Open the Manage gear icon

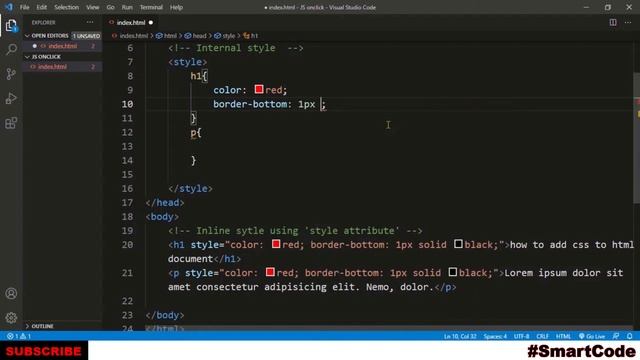(11, 318)
